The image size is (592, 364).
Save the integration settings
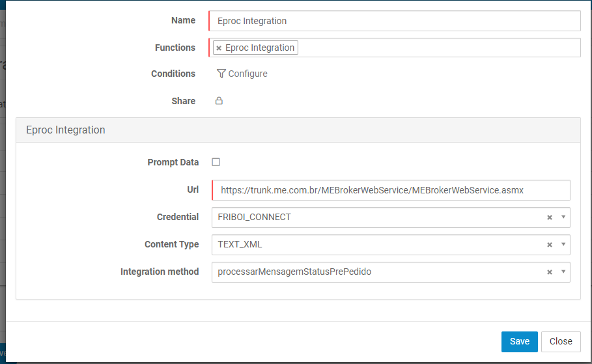[519, 341]
